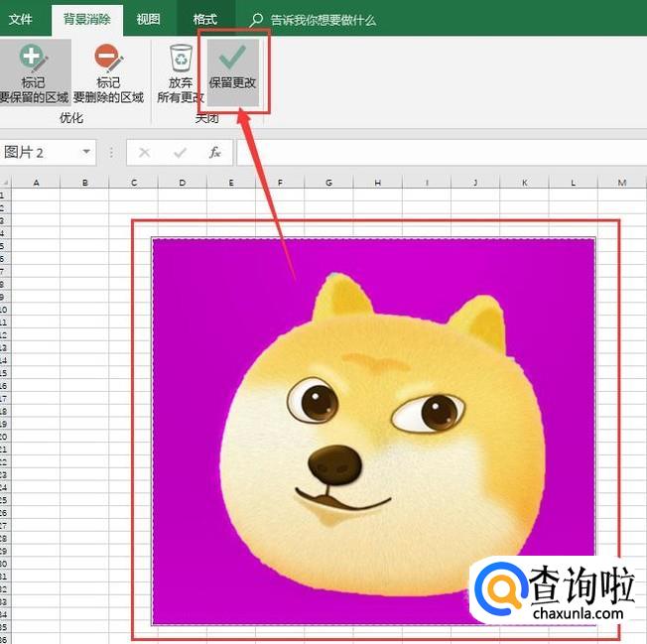Switch to the 格式 (Format) tab
This screenshot has height=644, width=647.
click(205, 19)
